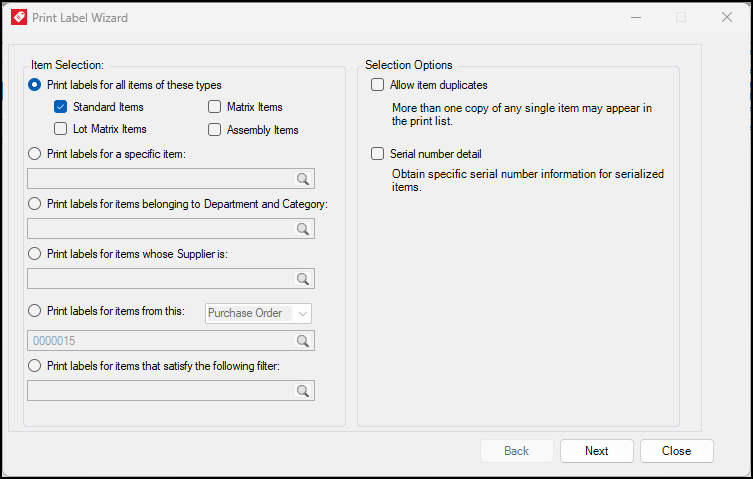This screenshot has width=753, height=479.
Task: Uncheck the Standard Items checkbox
Action: (60, 107)
